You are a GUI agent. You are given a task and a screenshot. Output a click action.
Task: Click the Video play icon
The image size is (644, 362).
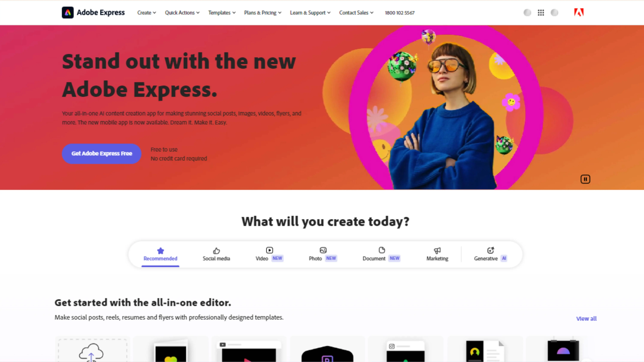pos(269,250)
